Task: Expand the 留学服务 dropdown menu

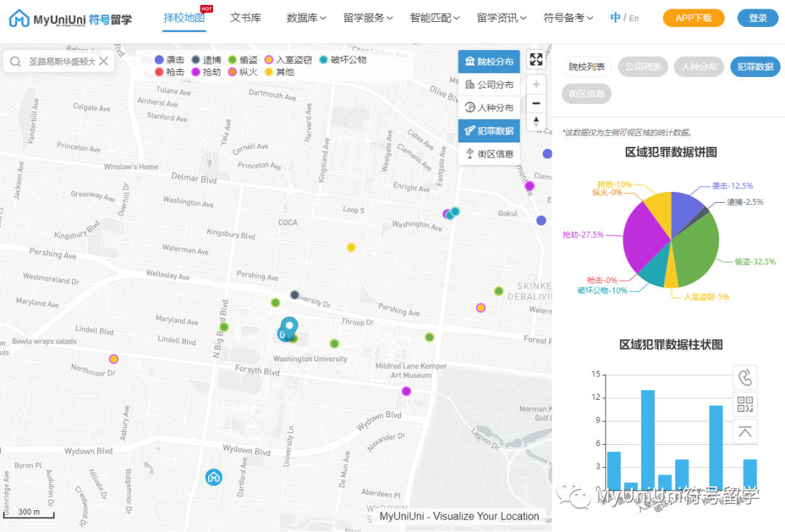Action: coord(368,18)
